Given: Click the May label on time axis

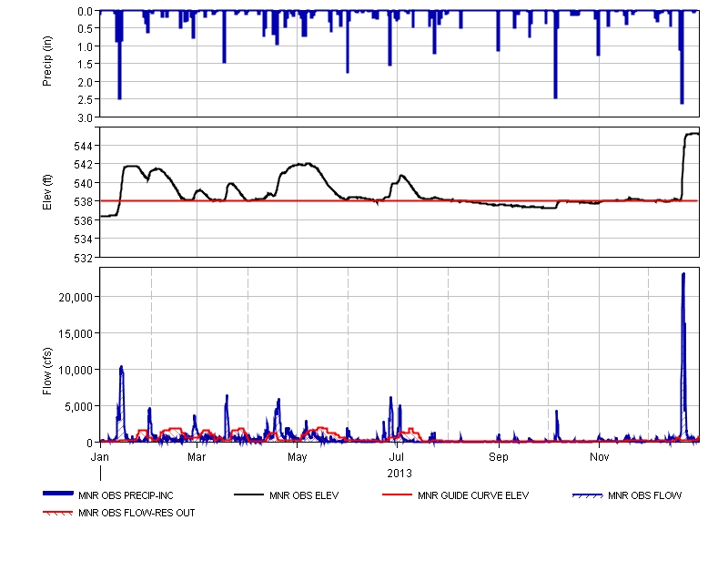Looking at the screenshot, I should (x=297, y=455).
